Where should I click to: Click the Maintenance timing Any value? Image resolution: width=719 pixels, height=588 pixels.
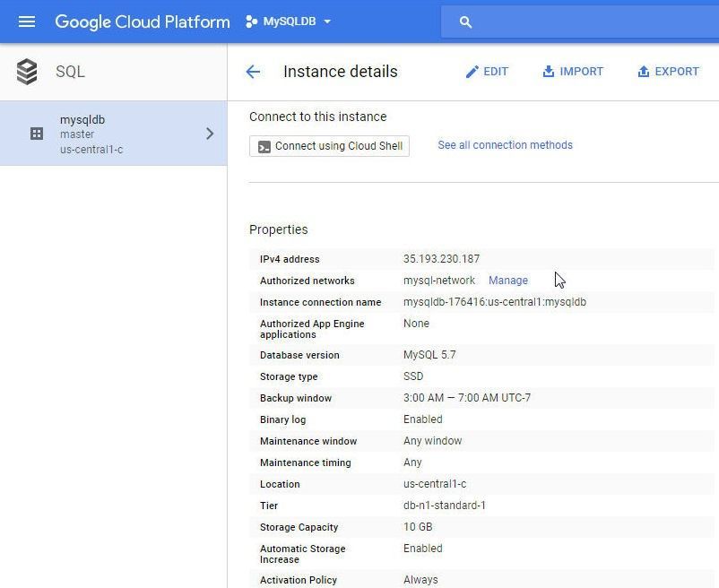coord(412,463)
